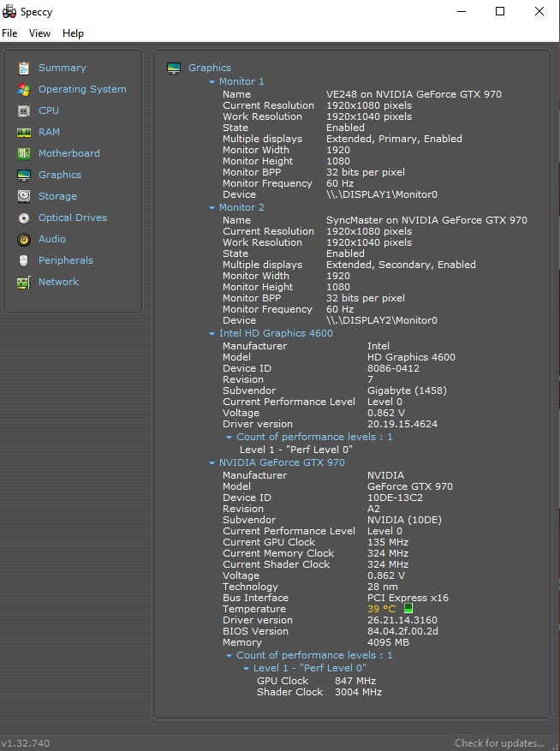Open the Help menu
The width and height of the screenshot is (560, 751).
[x=73, y=33]
